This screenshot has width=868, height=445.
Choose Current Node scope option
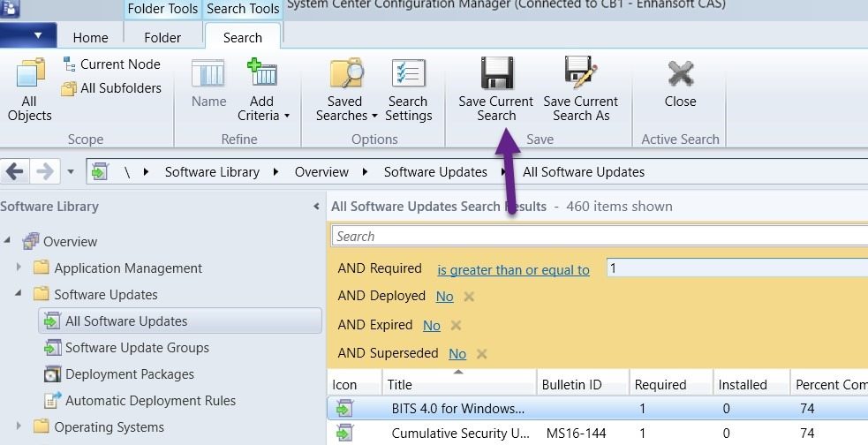coord(112,64)
